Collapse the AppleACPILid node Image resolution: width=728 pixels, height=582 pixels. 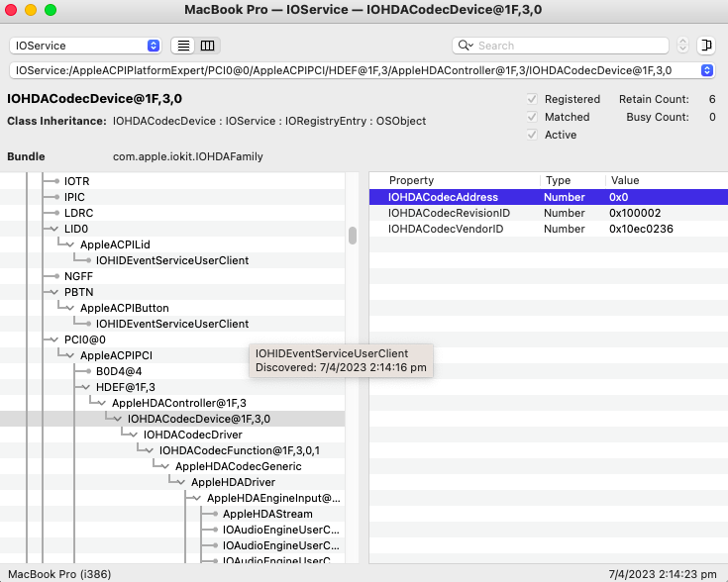69,244
